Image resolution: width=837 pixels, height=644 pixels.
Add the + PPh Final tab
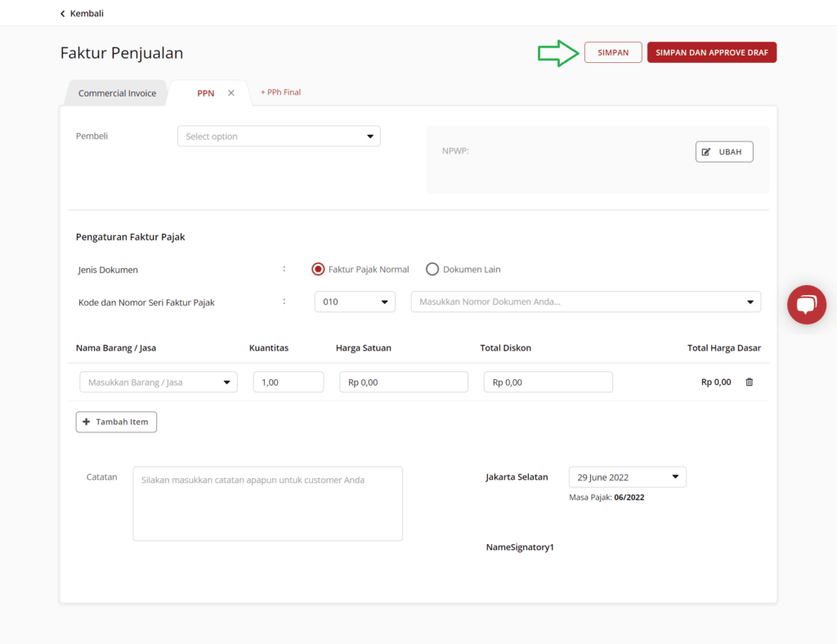tap(281, 92)
